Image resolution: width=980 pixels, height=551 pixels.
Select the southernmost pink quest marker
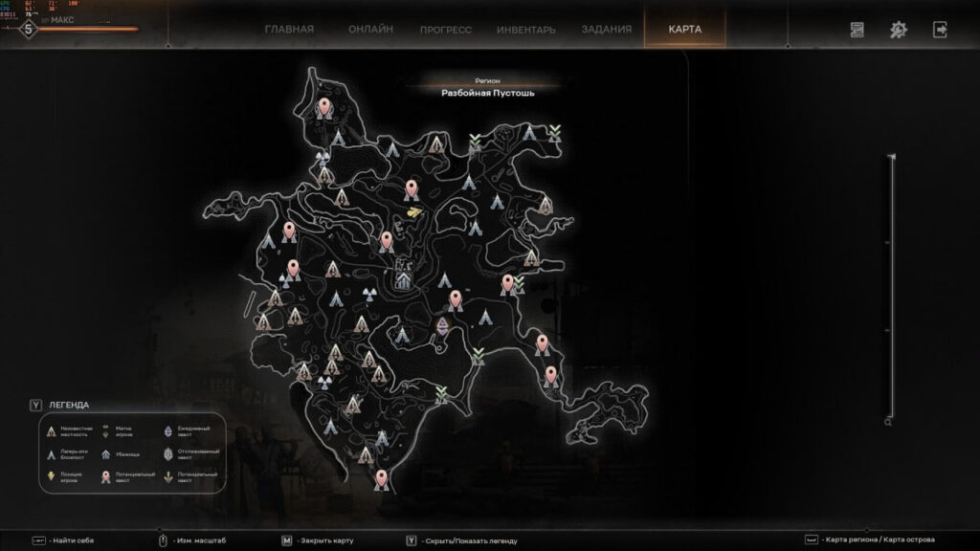381,480
